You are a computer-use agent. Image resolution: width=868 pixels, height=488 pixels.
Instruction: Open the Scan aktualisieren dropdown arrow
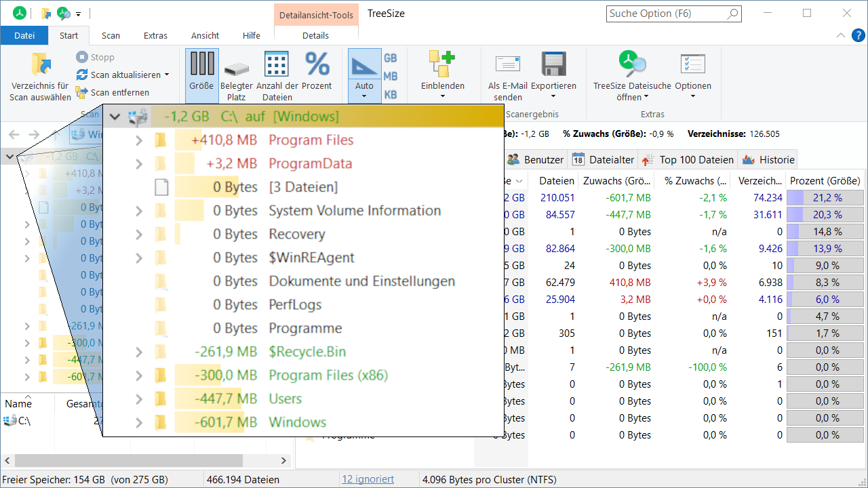click(167, 75)
